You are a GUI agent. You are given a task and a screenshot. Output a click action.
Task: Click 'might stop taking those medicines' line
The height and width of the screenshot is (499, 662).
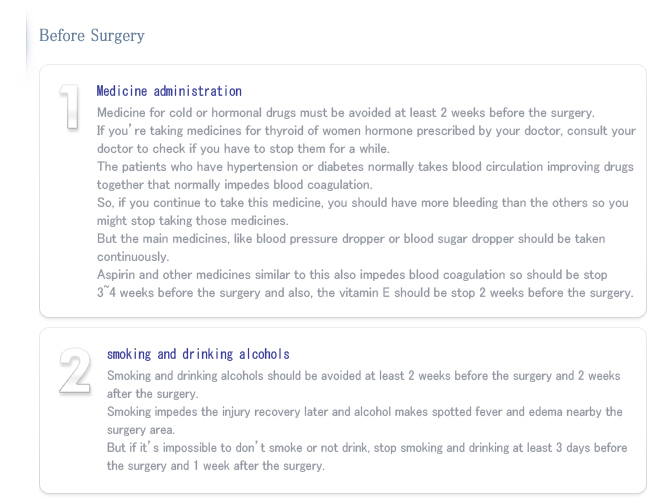193,221
